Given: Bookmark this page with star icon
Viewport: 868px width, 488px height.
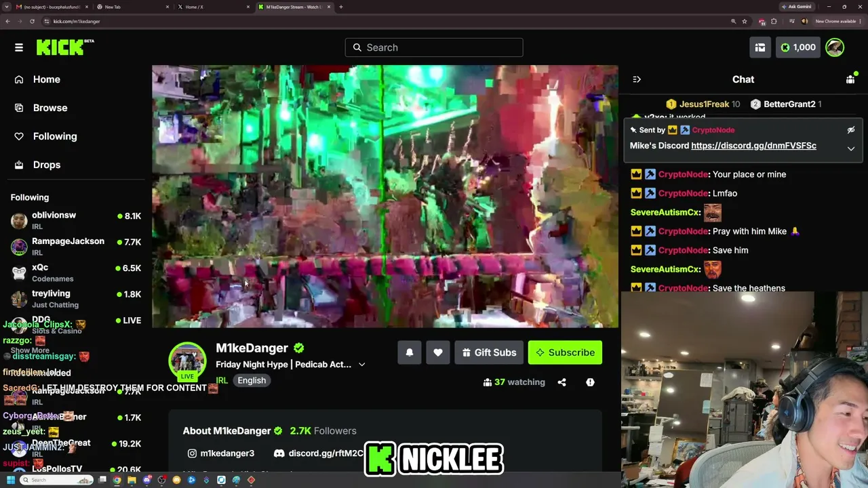Looking at the screenshot, I should [745, 21].
